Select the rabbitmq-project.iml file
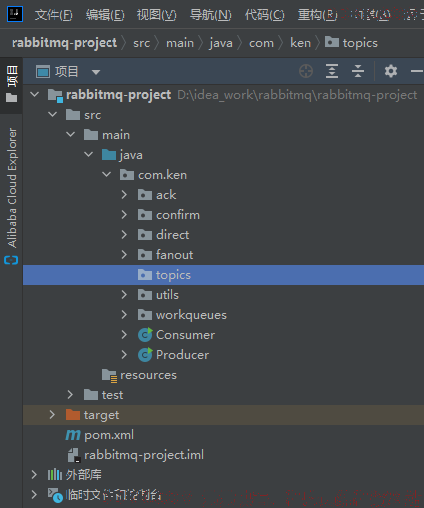This screenshot has height=508, width=424. pos(136,455)
